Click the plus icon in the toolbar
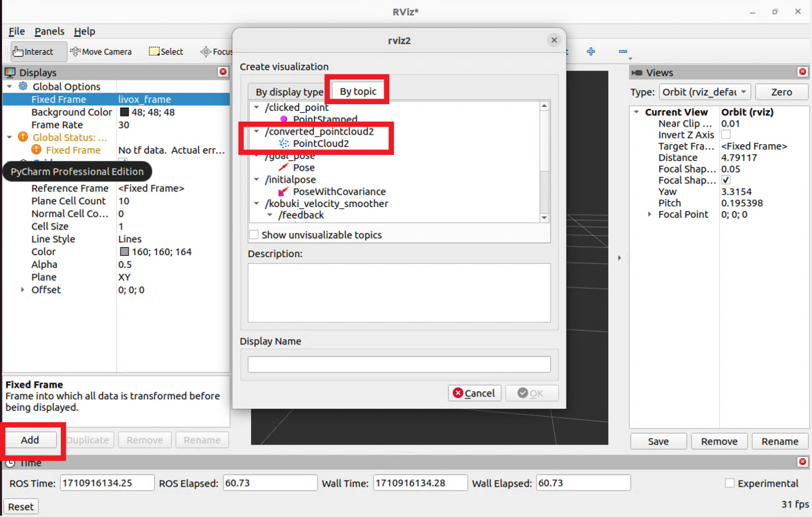812x517 pixels. [x=592, y=51]
